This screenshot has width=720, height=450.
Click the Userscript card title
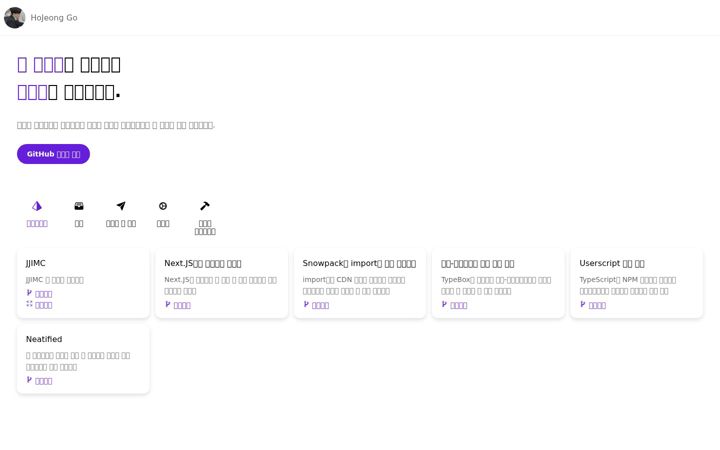(x=612, y=263)
